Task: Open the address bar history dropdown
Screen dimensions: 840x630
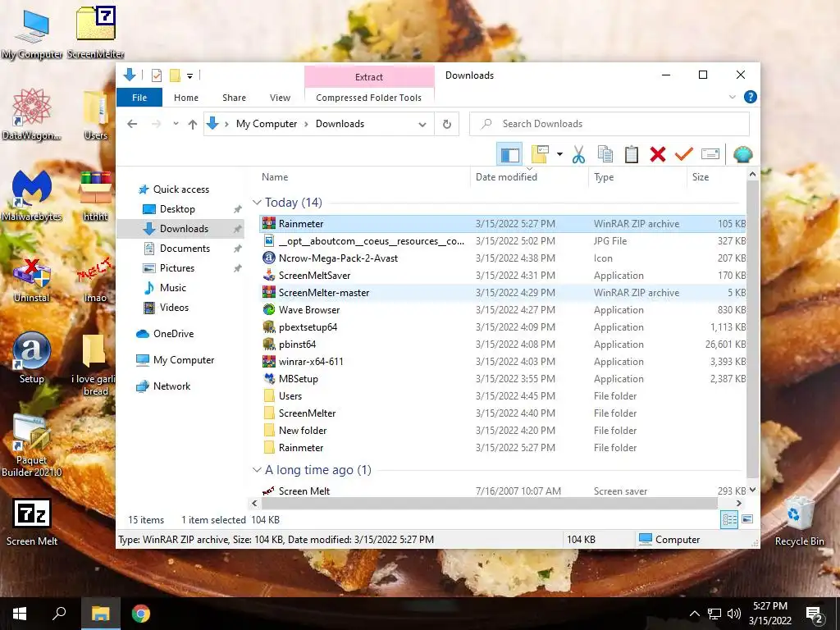Action: [x=422, y=125]
